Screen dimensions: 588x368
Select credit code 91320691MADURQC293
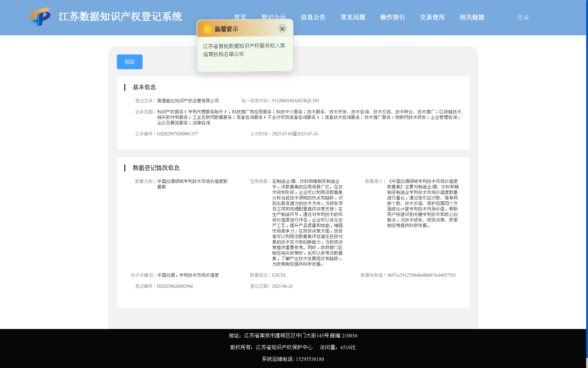pyautogui.click(x=295, y=101)
